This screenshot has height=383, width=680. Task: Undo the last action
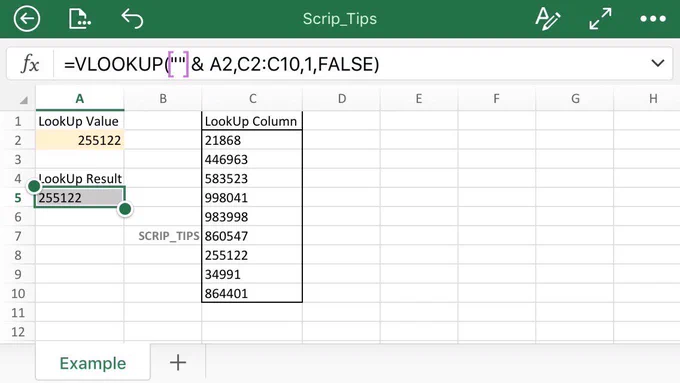coord(132,19)
